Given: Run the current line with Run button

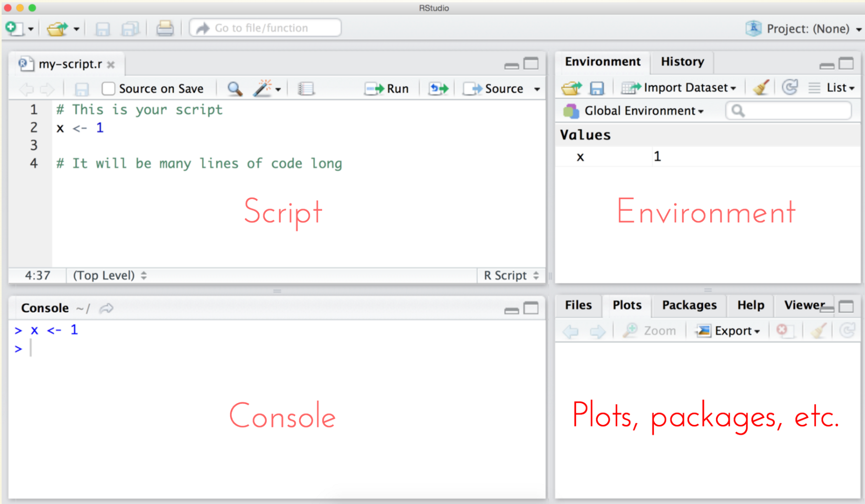Looking at the screenshot, I should tap(387, 89).
